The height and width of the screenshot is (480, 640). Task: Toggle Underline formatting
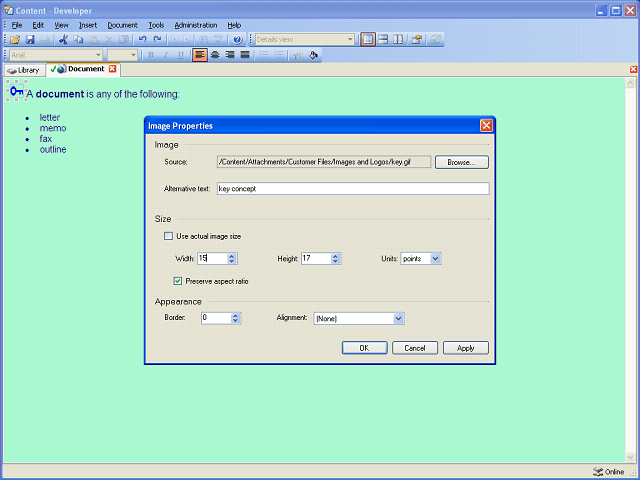(181, 55)
